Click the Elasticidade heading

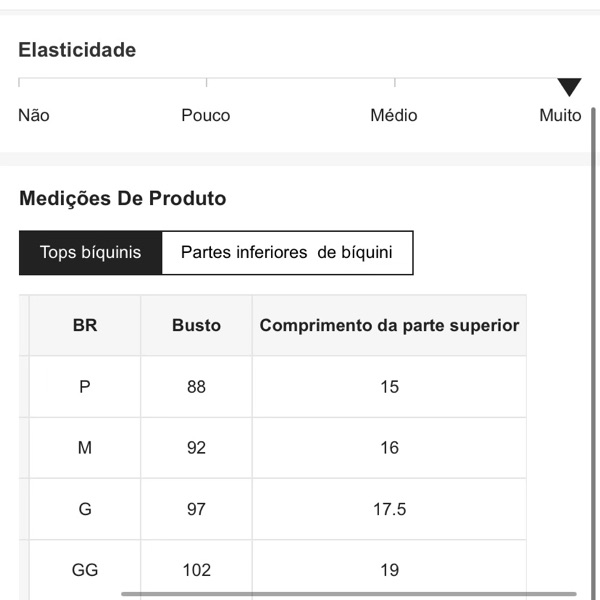pyautogui.click(x=77, y=50)
